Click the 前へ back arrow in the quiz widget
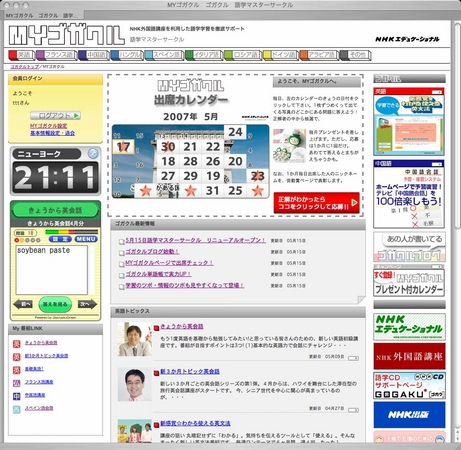 click(x=23, y=304)
